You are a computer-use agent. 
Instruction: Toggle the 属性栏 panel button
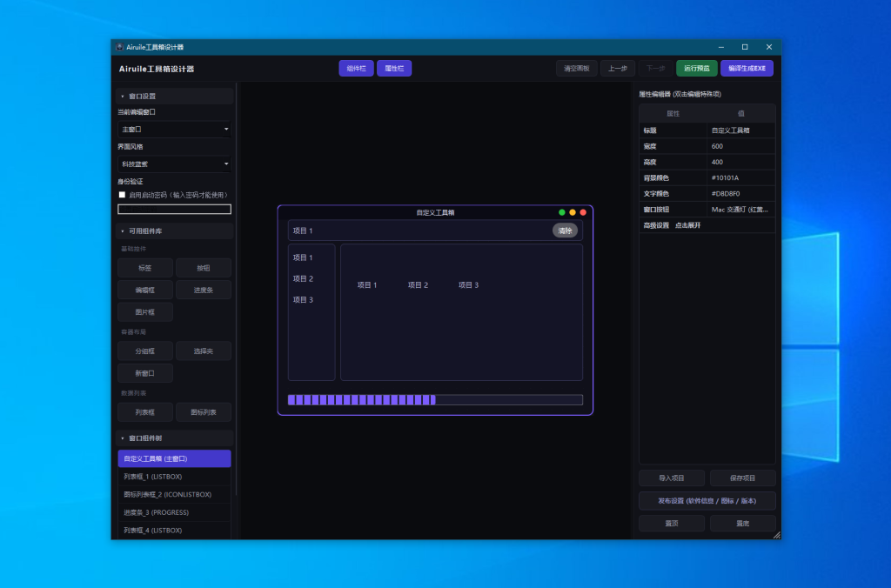point(394,68)
